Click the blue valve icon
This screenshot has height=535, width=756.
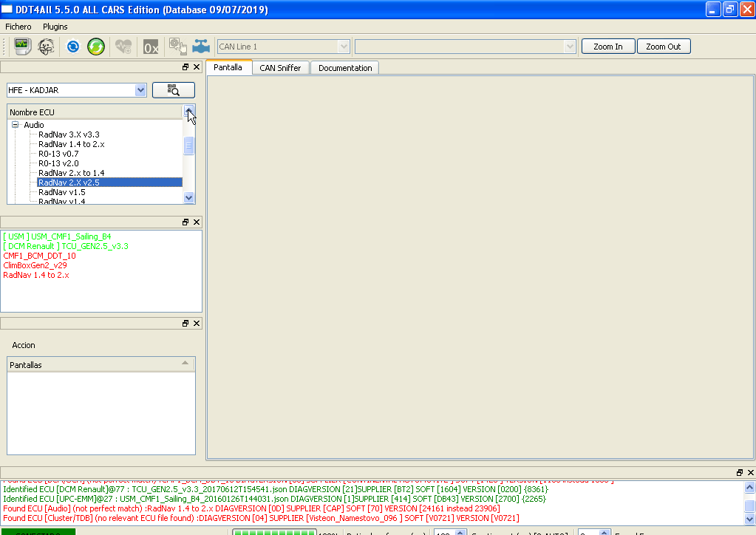click(x=201, y=47)
